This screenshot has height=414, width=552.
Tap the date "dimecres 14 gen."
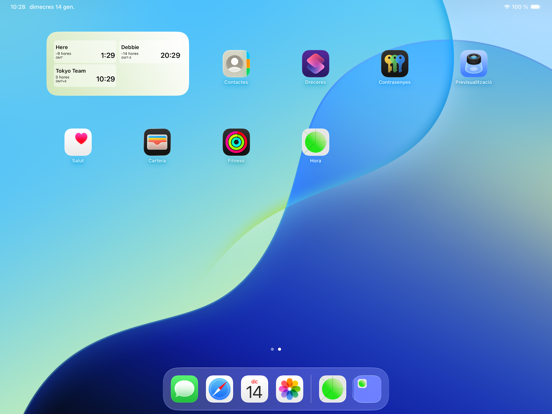pyautogui.click(x=52, y=7)
